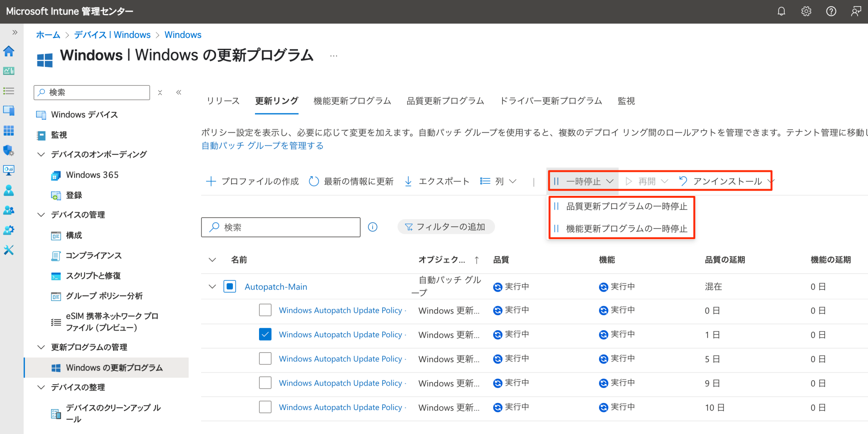Switch to the 品質更新プログラム tab
Screen dimensions: 868x434
point(445,101)
